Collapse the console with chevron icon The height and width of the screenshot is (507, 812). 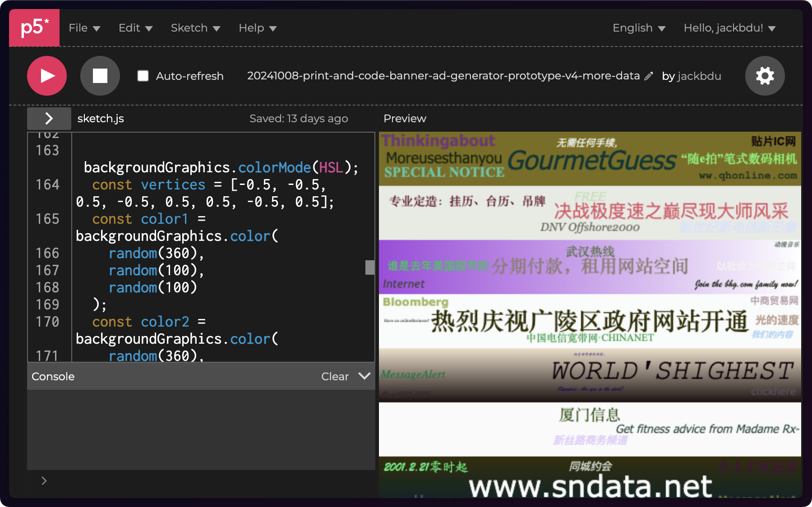pos(364,376)
